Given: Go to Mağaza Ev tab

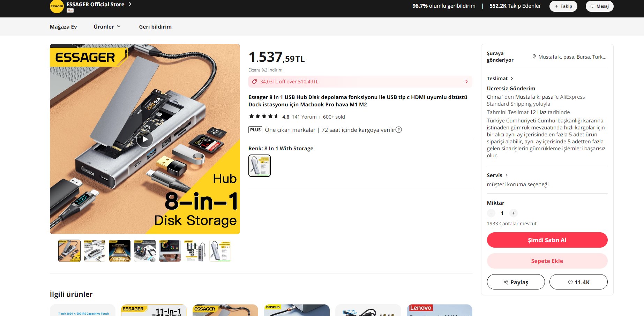Looking at the screenshot, I should pyautogui.click(x=63, y=27).
